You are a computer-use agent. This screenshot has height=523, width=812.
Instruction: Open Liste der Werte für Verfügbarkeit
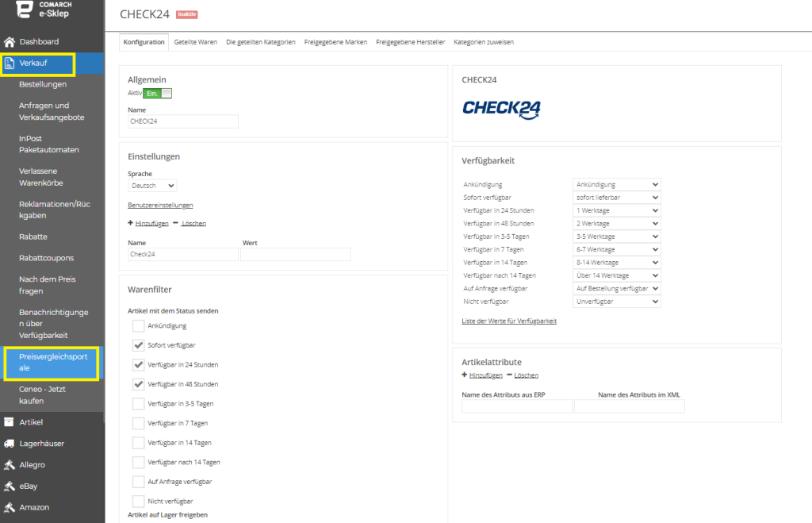pyautogui.click(x=509, y=321)
